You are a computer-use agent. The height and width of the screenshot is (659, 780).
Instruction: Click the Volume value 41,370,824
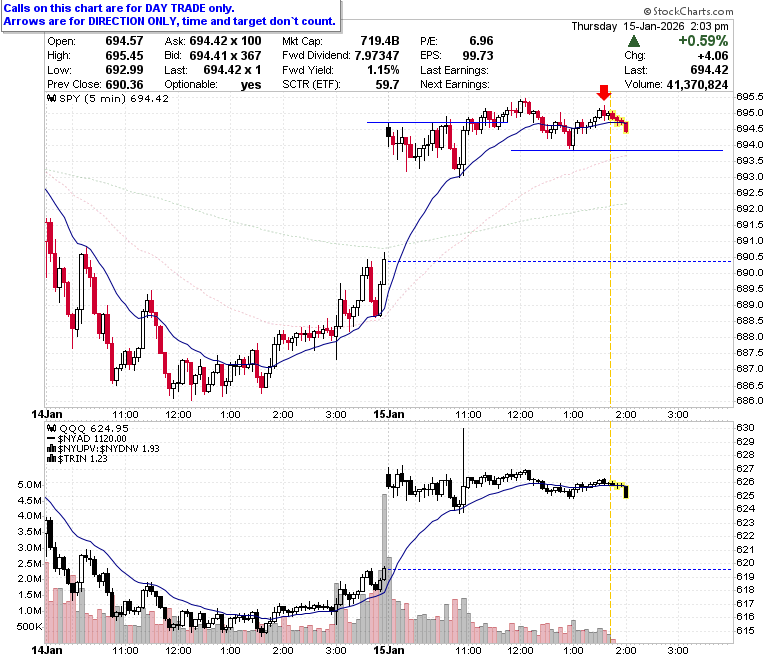coord(697,85)
